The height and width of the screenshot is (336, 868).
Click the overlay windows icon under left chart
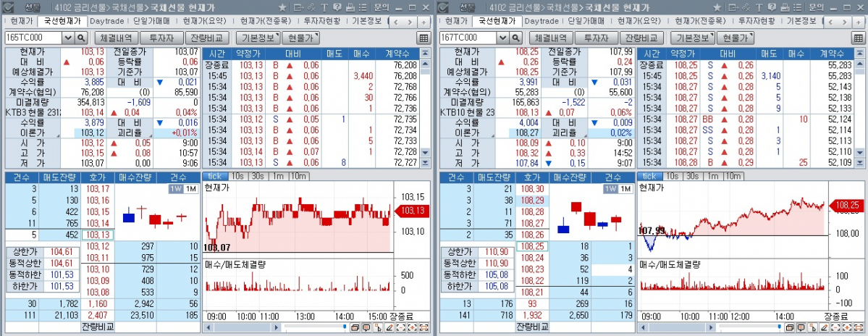pyautogui.click(x=355, y=328)
